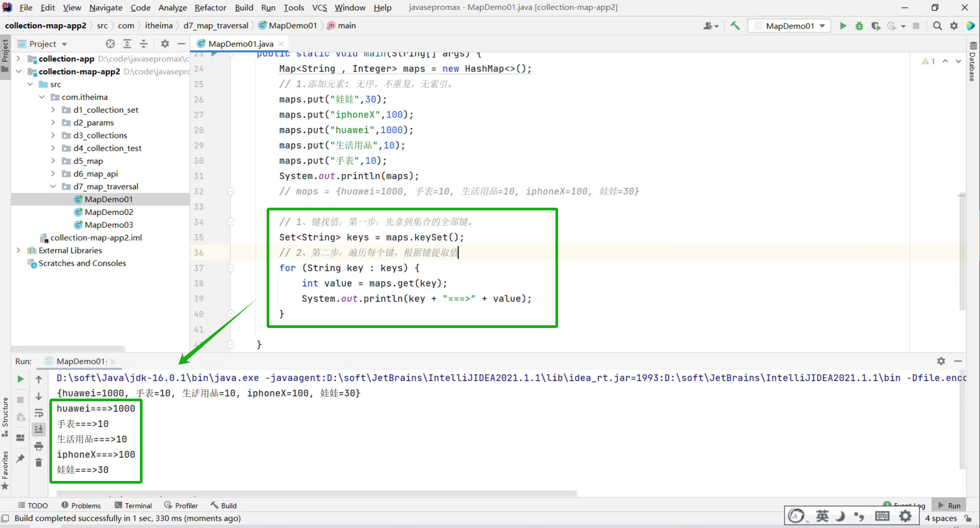Screen dimensions: 980x528
Task: Switch to the Terminal tool window tab
Action: tap(133, 505)
